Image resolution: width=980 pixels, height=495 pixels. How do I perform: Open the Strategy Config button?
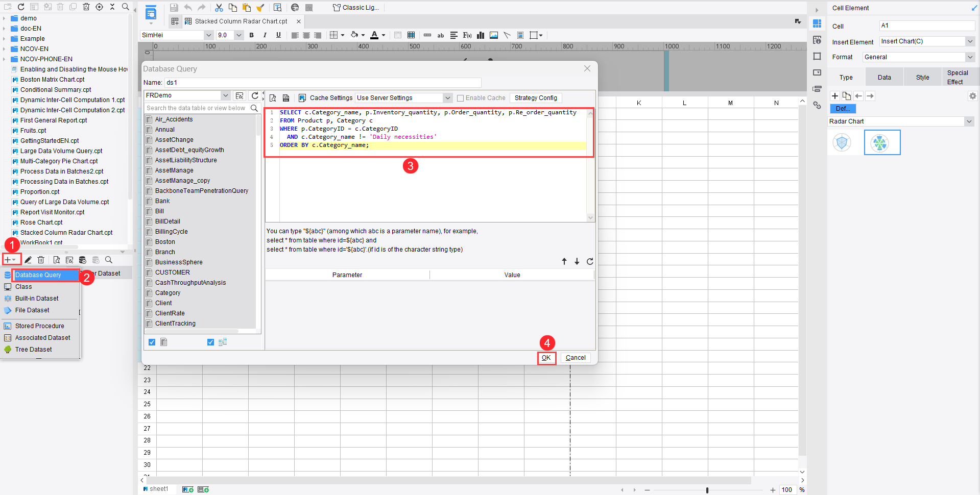click(536, 98)
